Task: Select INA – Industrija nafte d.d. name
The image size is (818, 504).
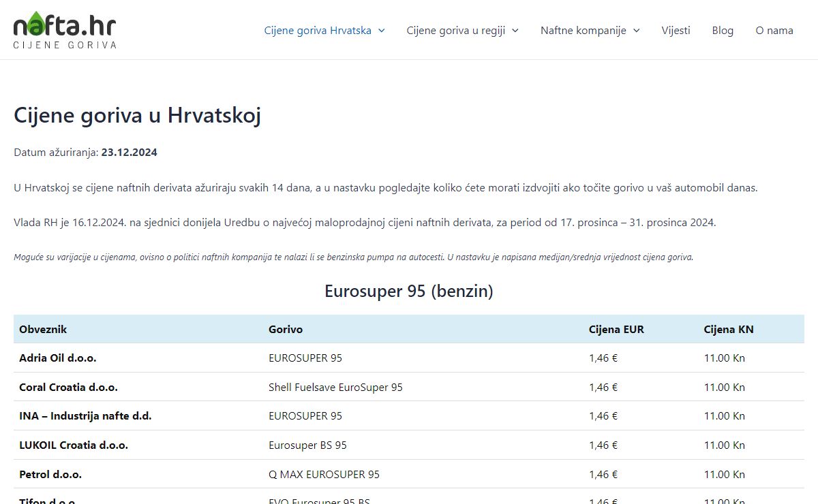Action: pos(85,416)
